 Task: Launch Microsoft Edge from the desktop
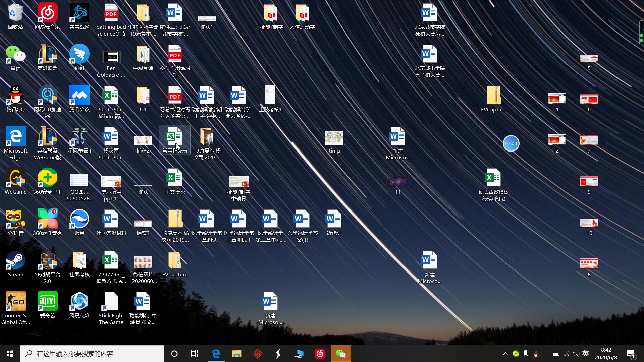[15, 144]
